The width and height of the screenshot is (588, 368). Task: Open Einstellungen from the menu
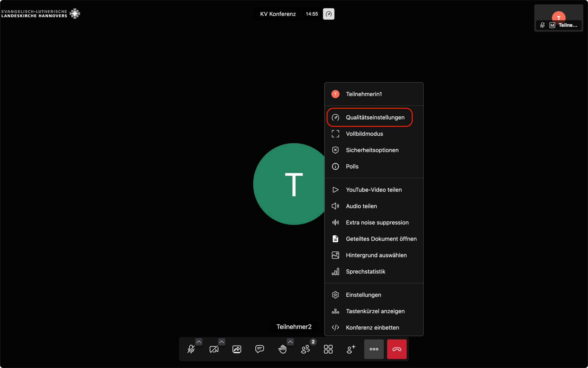point(374,295)
